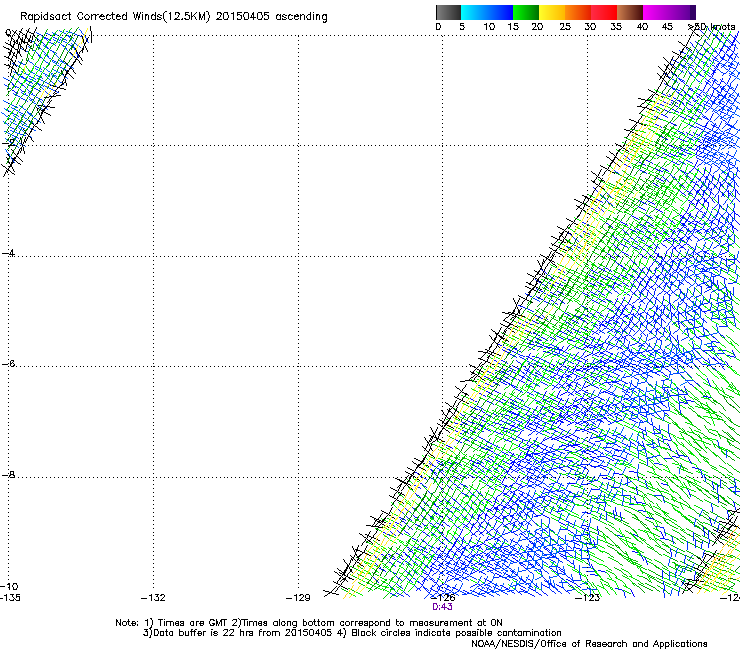Viewport: 740px width, 650px height.
Task: Click the -8 latitude axis label
Action: click(8, 475)
